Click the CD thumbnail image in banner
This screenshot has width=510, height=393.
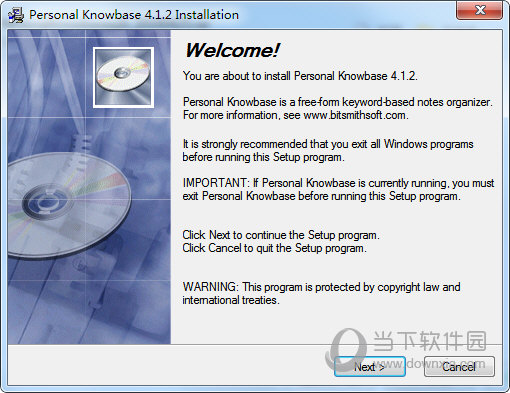click(123, 77)
